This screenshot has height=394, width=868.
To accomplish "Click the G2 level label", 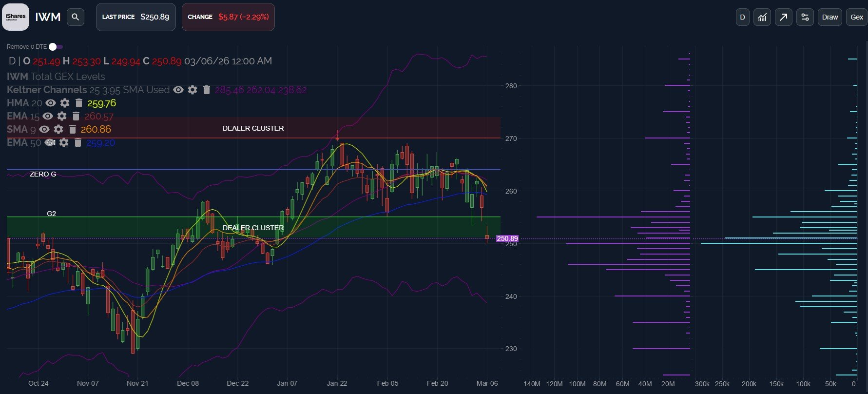I will [51, 214].
